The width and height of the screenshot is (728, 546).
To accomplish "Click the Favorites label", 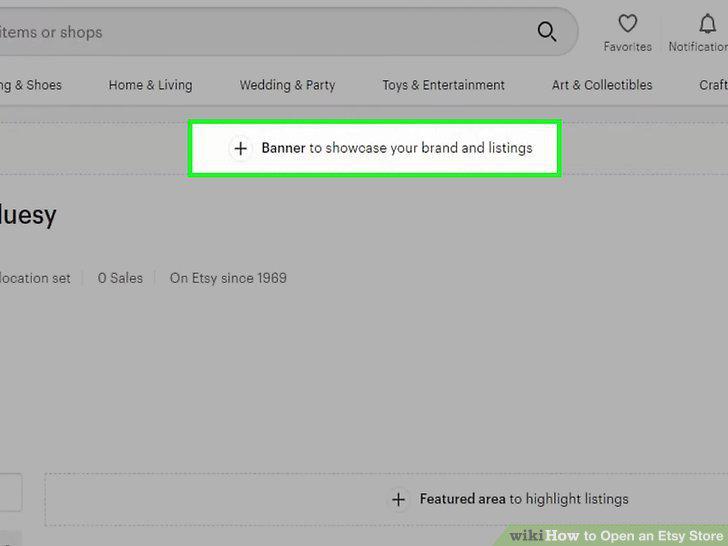I will click(x=627, y=47).
